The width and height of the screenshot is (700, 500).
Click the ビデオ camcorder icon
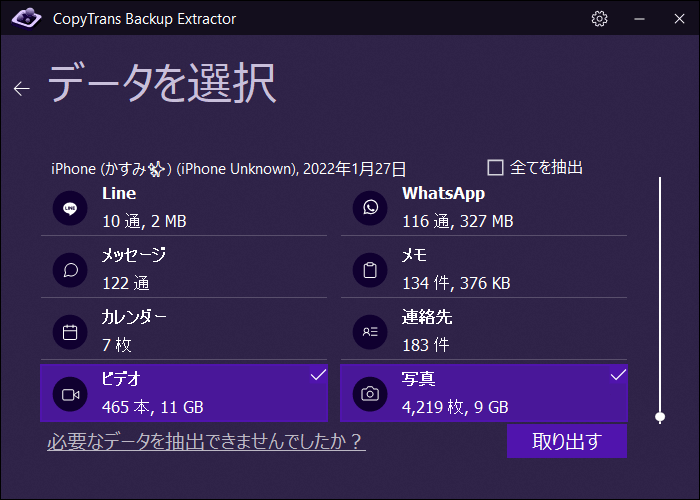pos(70,394)
